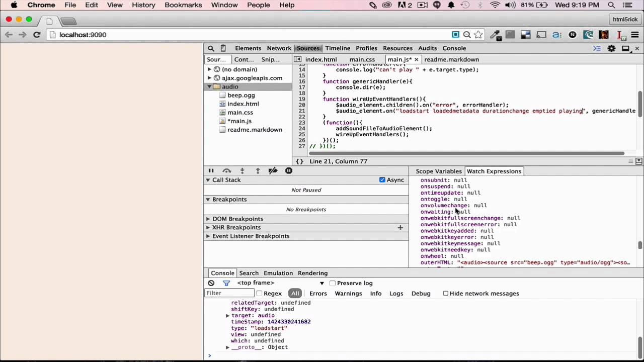
Task: Open the Timeline panel
Action: (x=338, y=48)
